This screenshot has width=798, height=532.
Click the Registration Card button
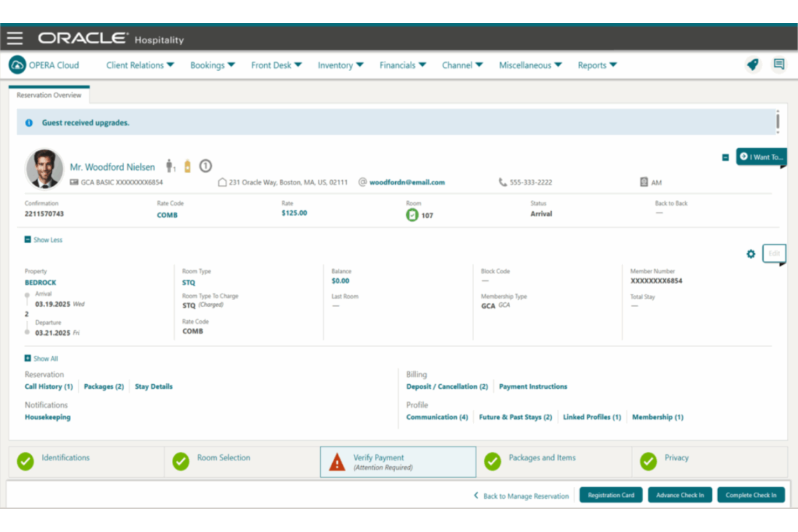pyautogui.click(x=611, y=495)
